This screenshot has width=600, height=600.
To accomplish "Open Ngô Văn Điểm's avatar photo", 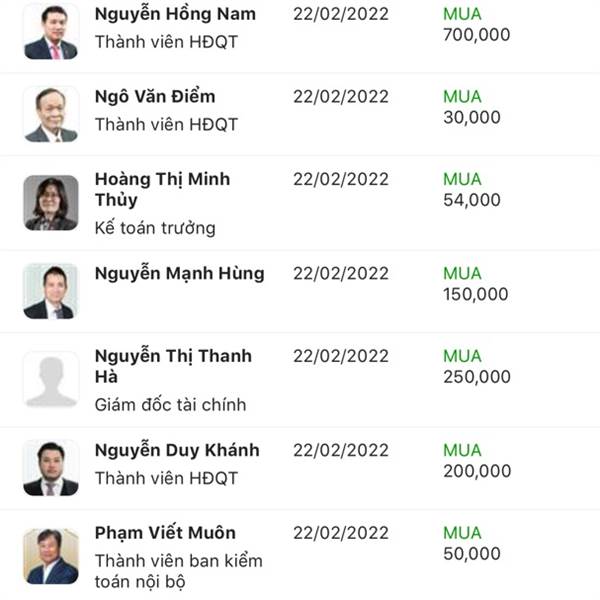I will [x=51, y=114].
